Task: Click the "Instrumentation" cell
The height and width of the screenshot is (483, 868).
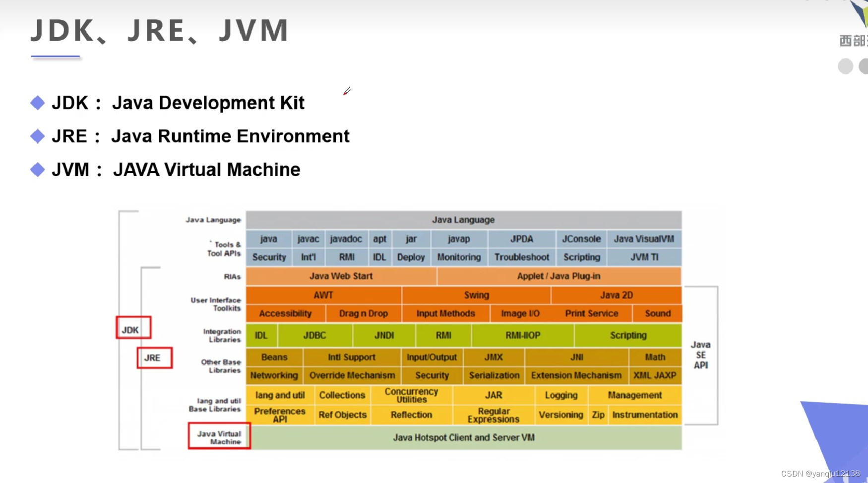Action: tap(645, 415)
